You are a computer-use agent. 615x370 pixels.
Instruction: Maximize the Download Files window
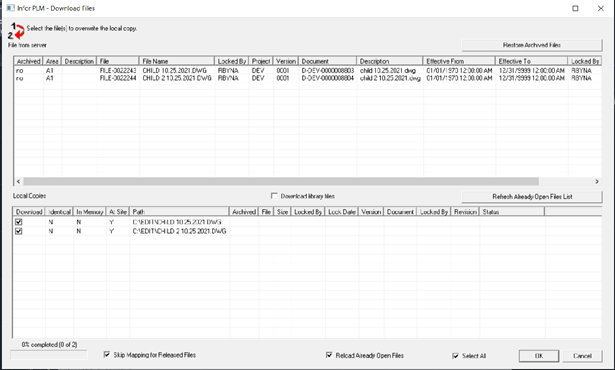(x=575, y=8)
